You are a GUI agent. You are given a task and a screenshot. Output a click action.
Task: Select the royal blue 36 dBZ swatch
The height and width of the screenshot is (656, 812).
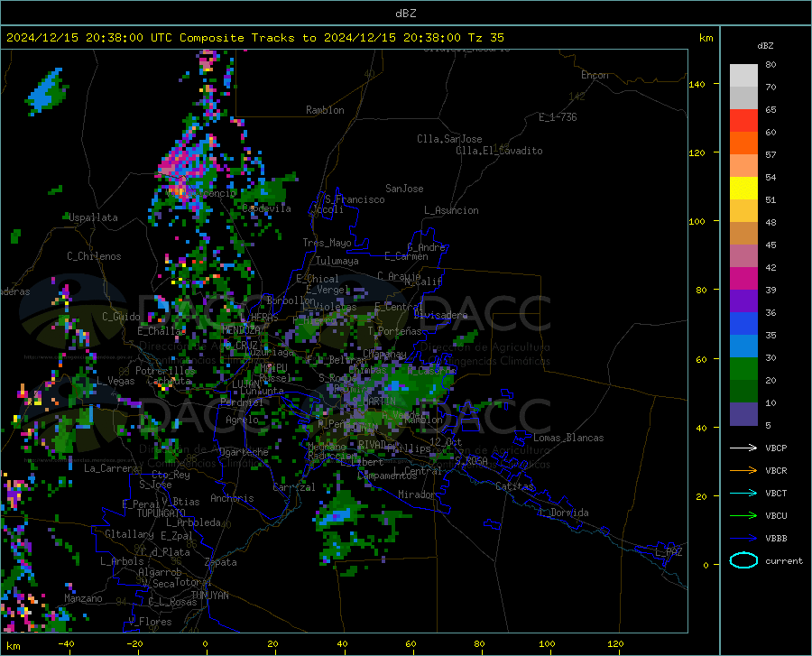coord(743,324)
